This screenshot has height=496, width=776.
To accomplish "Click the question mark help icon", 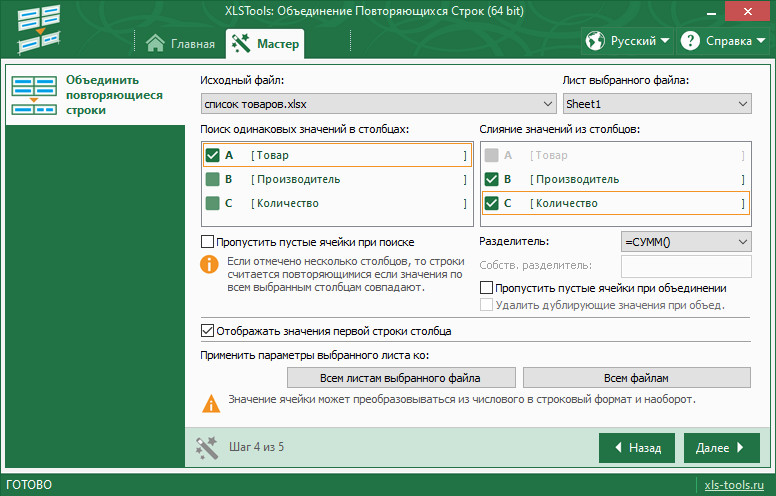I will (x=690, y=41).
